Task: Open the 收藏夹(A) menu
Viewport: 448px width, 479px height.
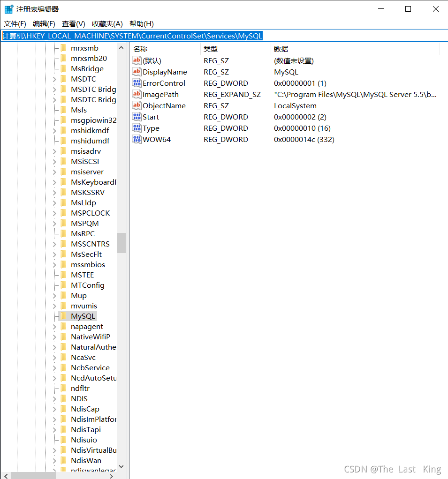Action: 107,24
